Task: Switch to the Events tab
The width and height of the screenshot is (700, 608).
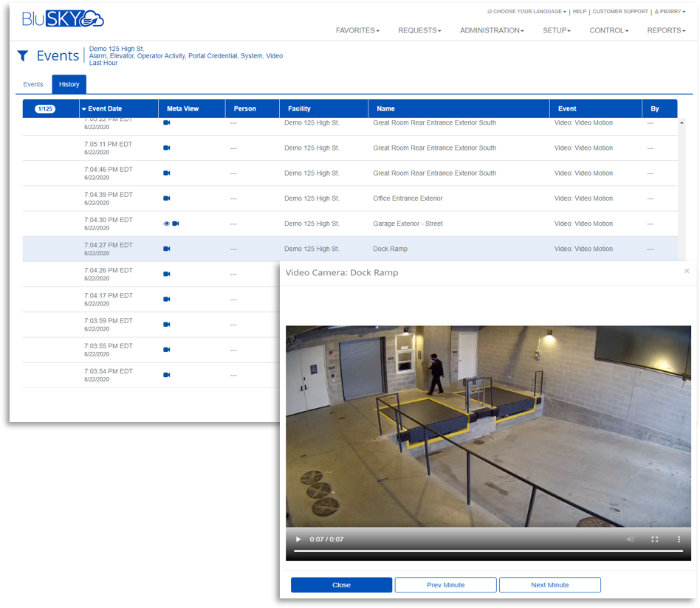Action: [x=32, y=84]
